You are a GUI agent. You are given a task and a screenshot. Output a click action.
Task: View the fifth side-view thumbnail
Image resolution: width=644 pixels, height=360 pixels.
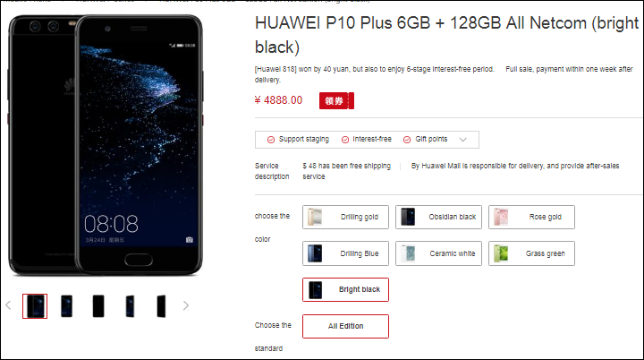[x=161, y=306]
